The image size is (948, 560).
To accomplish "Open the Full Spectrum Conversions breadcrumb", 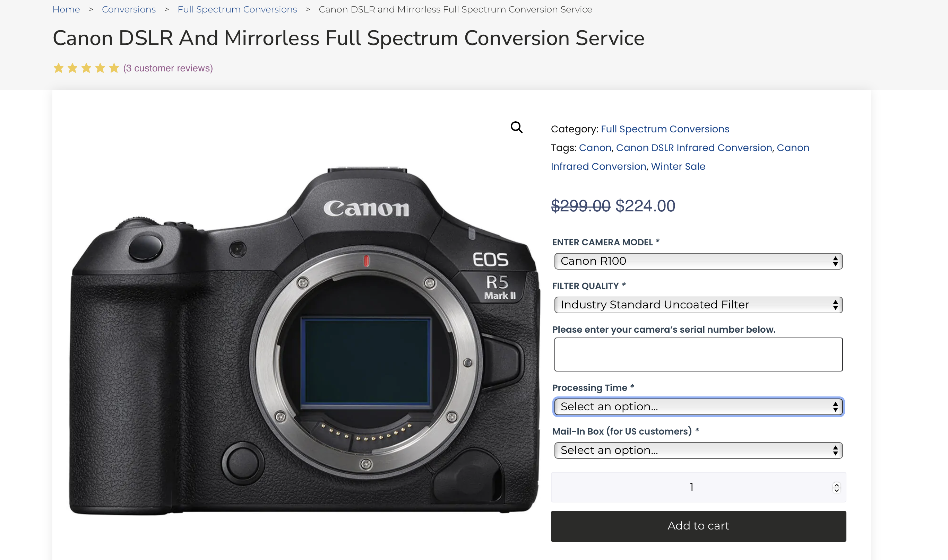I will [237, 9].
